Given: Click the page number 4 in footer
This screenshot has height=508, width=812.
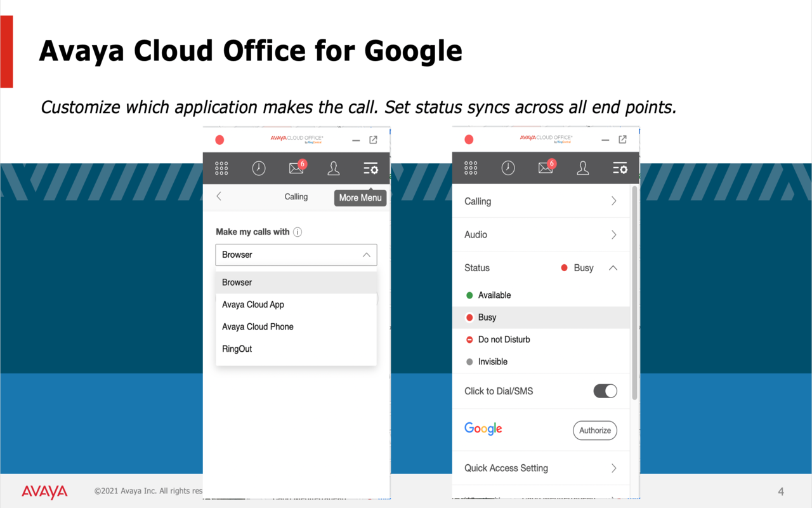Looking at the screenshot, I should coord(781,491).
